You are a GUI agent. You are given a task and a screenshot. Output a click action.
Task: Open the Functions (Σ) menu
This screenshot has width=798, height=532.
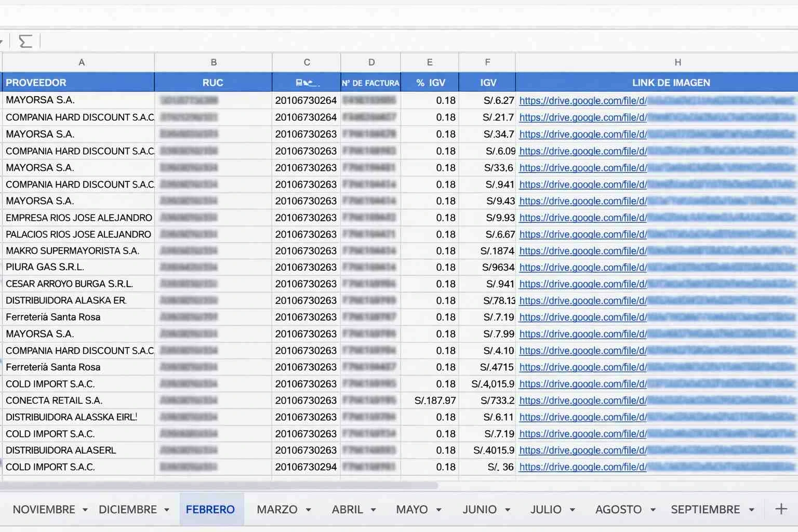(x=25, y=41)
